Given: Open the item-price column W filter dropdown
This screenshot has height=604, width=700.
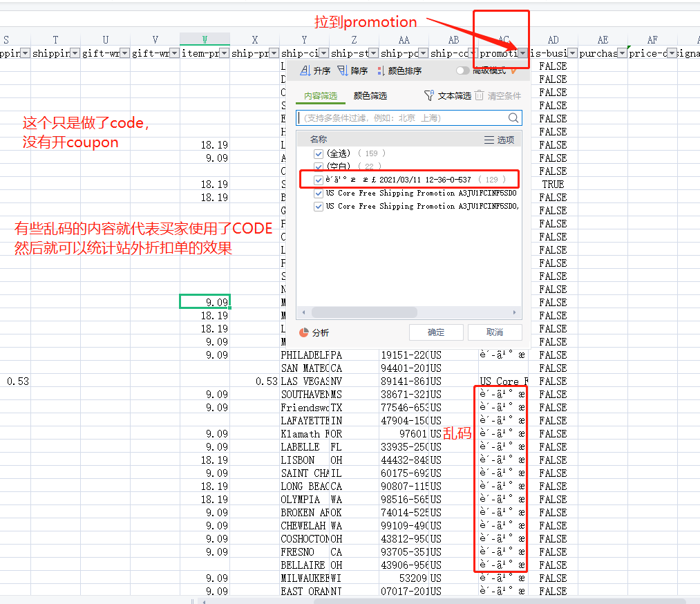Looking at the screenshot, I should (224, 53).
